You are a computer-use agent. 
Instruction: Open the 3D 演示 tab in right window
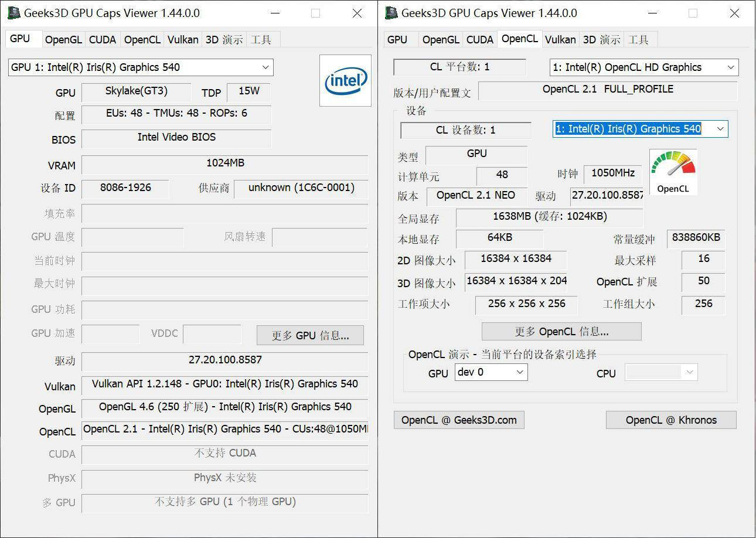601,39
